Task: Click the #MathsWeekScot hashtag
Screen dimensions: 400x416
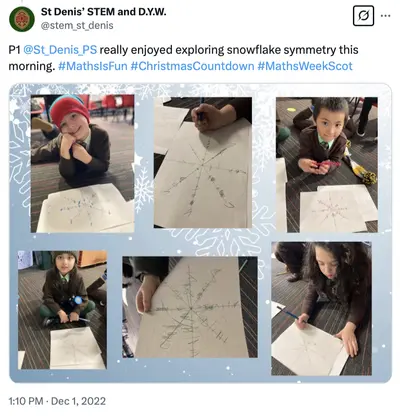Action: (305, 66)
